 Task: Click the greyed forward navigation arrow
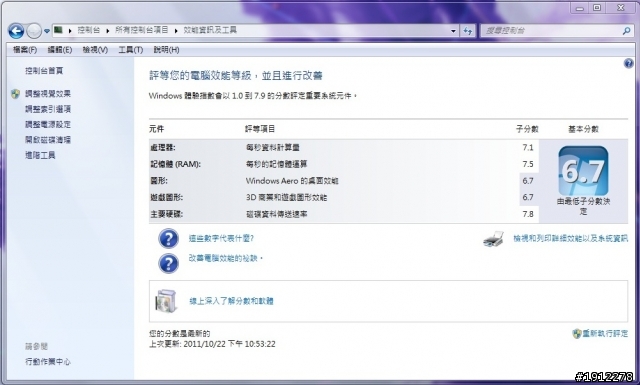point(34,31)
